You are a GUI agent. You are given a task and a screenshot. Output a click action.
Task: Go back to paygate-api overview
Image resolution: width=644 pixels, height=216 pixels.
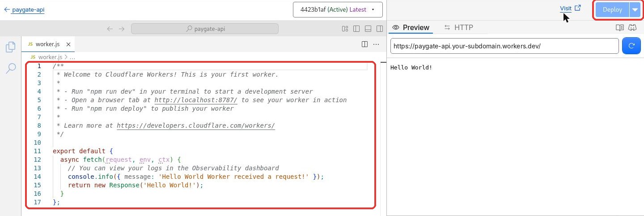click(x=24, y=9)
